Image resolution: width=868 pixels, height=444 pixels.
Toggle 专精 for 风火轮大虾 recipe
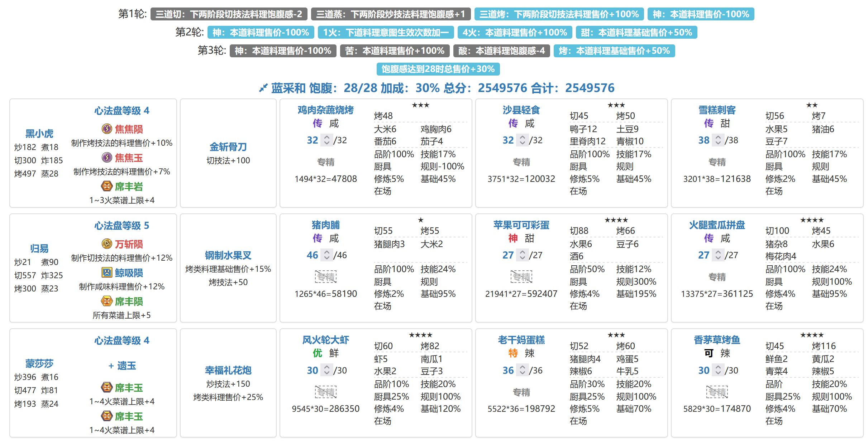[326, 392]
